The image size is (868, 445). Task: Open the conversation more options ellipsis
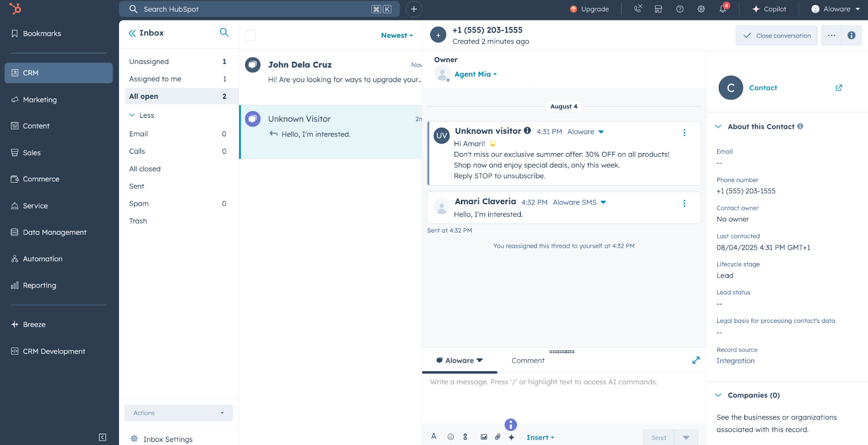831,36
